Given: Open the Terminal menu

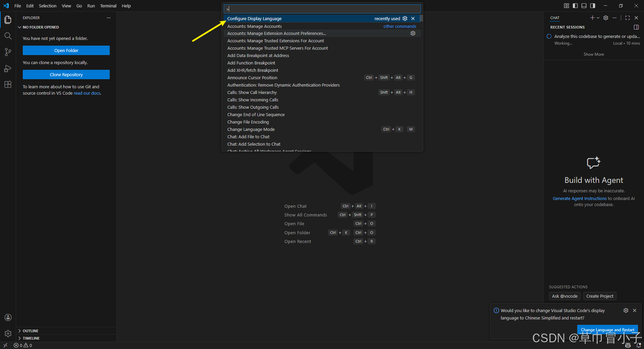Looking at the screenshot, I should coord(108,6).
